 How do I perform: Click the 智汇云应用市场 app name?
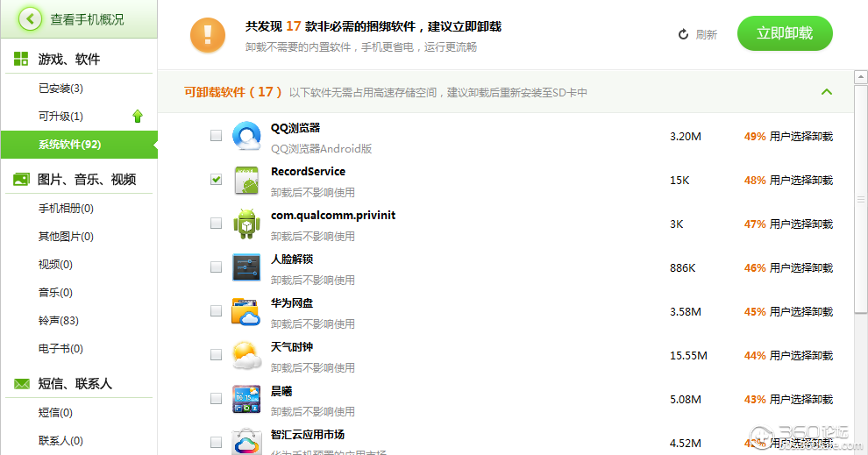click(307, 435)
